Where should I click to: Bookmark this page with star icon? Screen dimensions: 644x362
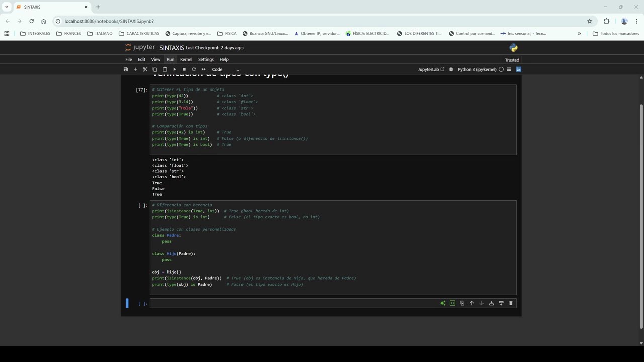(590, 21)
